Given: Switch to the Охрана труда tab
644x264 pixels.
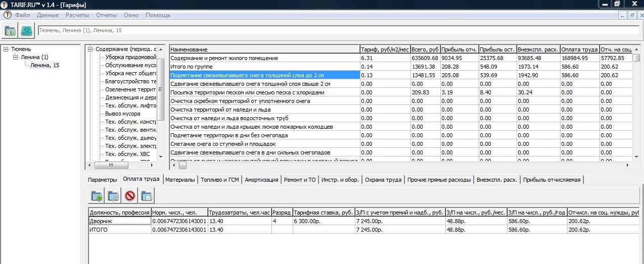Looking at the screenshot, I should pos(383,180).
